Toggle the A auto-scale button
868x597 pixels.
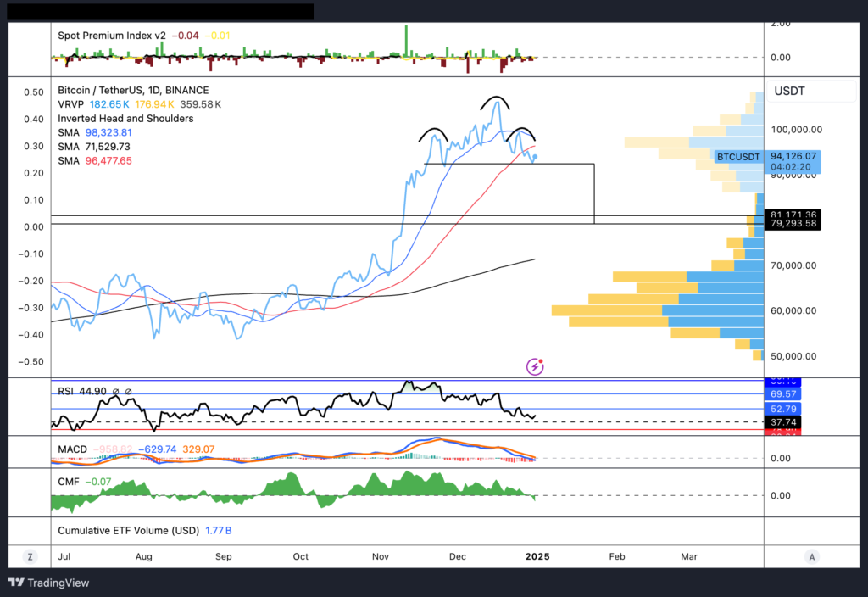coord(812,557)
